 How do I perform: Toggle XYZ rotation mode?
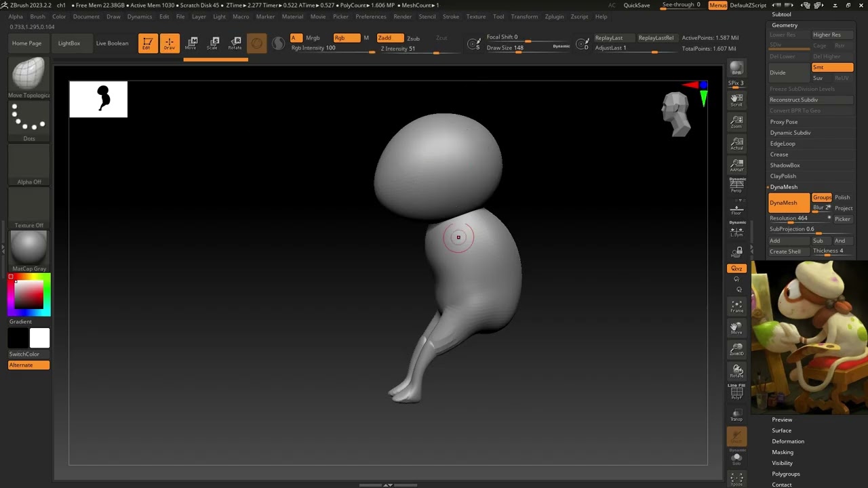(736, 268)
